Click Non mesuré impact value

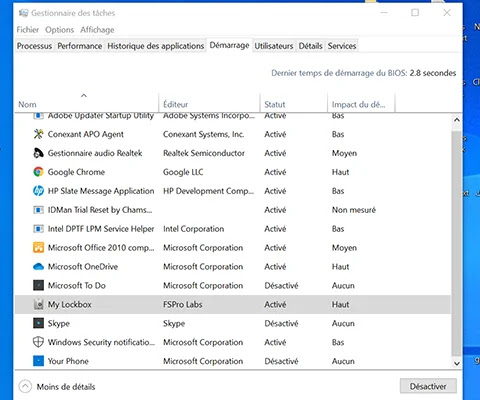pos(354,210)
